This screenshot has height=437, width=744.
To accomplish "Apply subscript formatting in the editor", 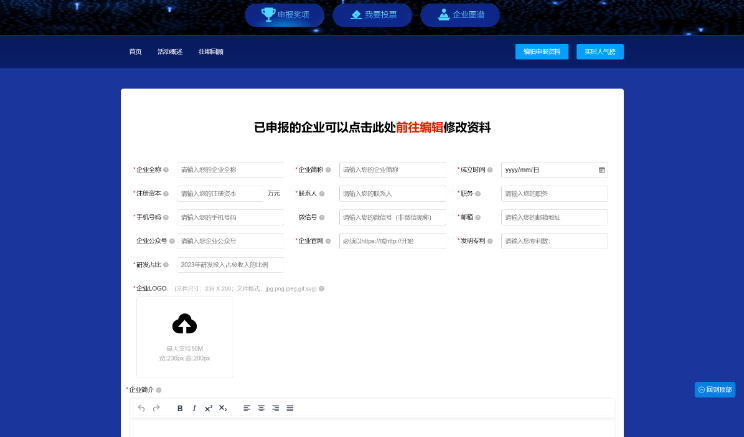I will click(x=223, y=408).
